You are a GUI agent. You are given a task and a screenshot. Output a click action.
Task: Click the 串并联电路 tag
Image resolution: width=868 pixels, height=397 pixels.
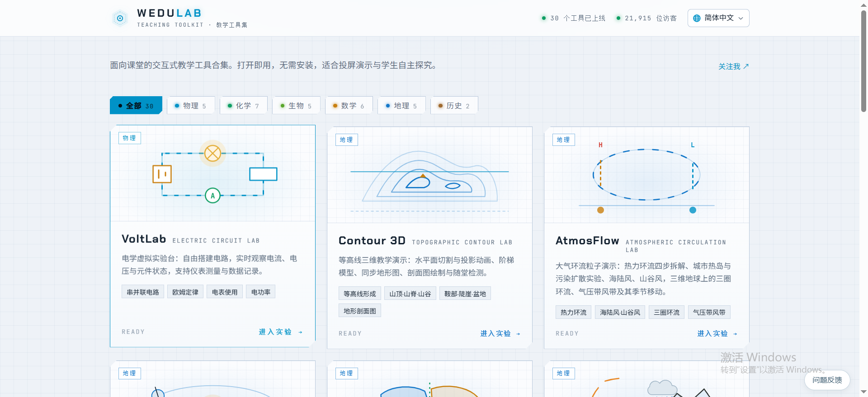(143, 292)
